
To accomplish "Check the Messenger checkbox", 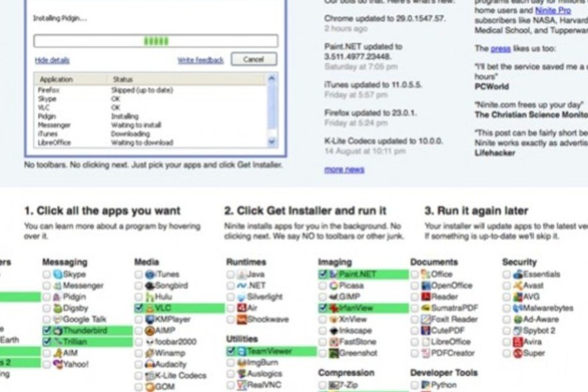I will (47, 286).
